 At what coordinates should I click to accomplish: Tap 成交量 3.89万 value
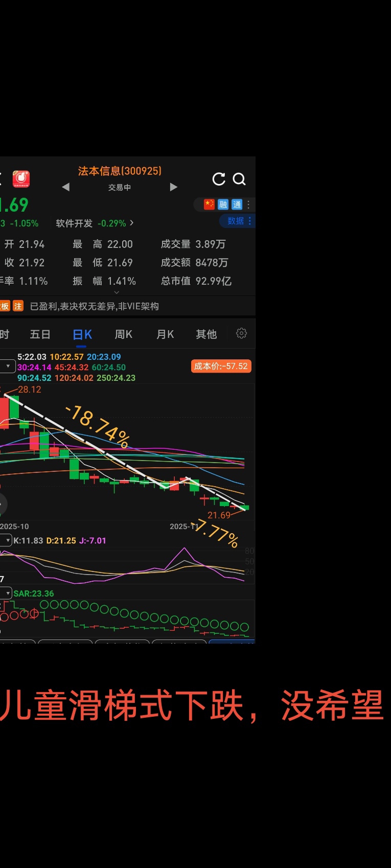click(193, 244)
